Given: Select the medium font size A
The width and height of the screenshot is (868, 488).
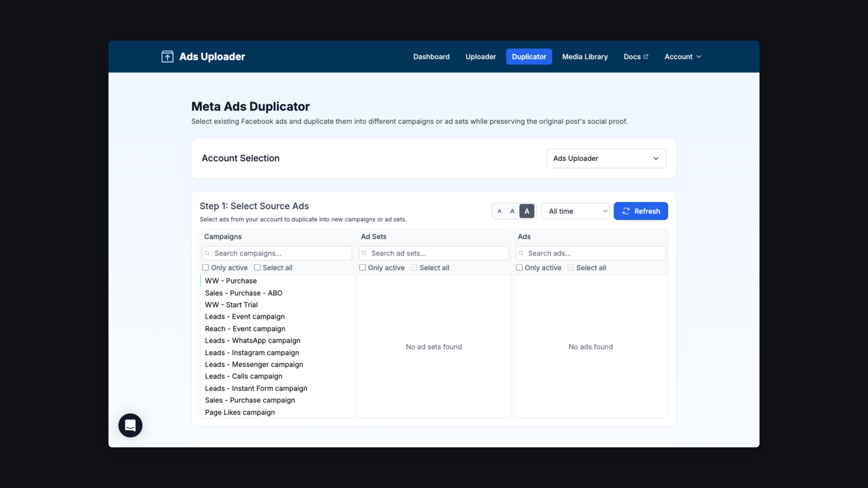Looking at the screenshot, I should point(512,211).
